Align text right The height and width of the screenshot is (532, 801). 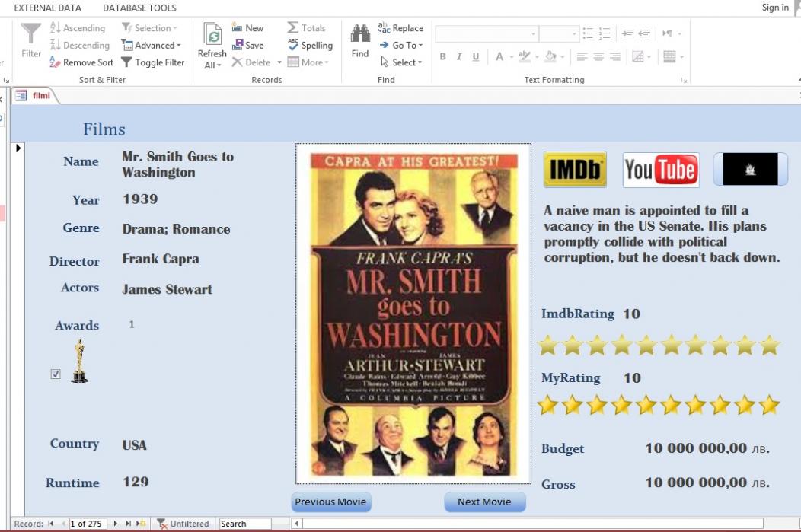[x=615, y=56]
